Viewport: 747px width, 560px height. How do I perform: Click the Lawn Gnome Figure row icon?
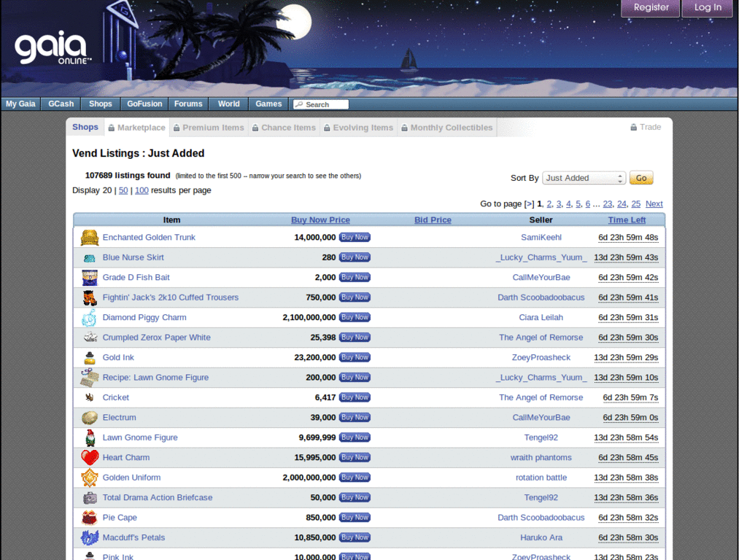pyautogui.click(x=90, y=437)
